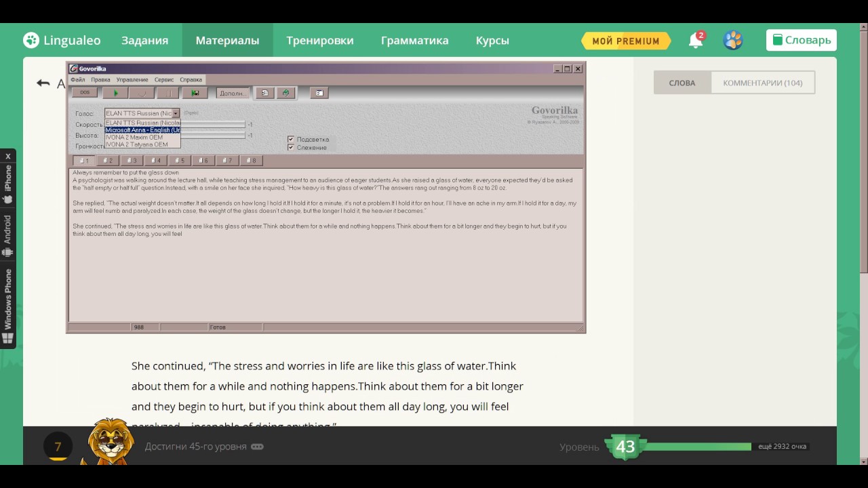Click the Govorilka title bar app icon
Image resolution: width=868 pixels, height=488 pixels.
pos(74,68)
